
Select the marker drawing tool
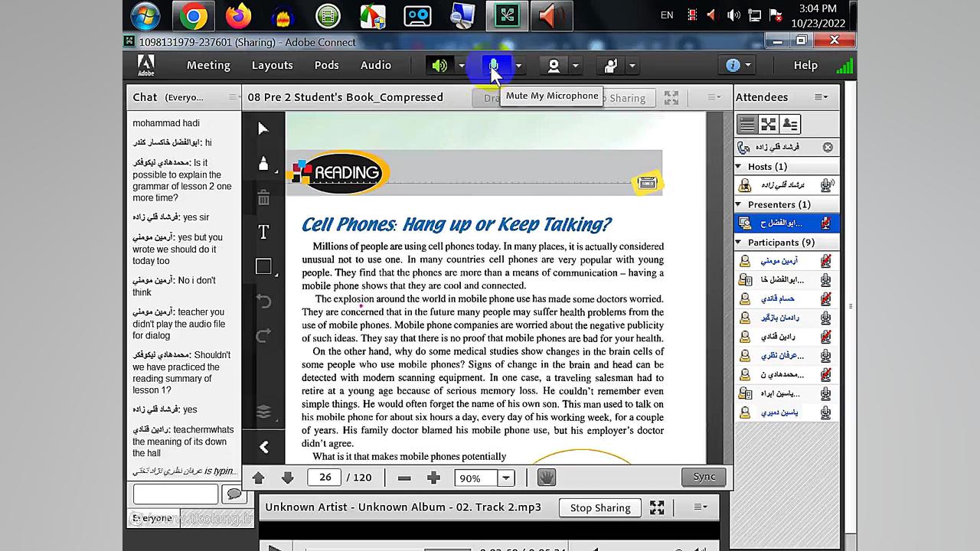point(263,164)
